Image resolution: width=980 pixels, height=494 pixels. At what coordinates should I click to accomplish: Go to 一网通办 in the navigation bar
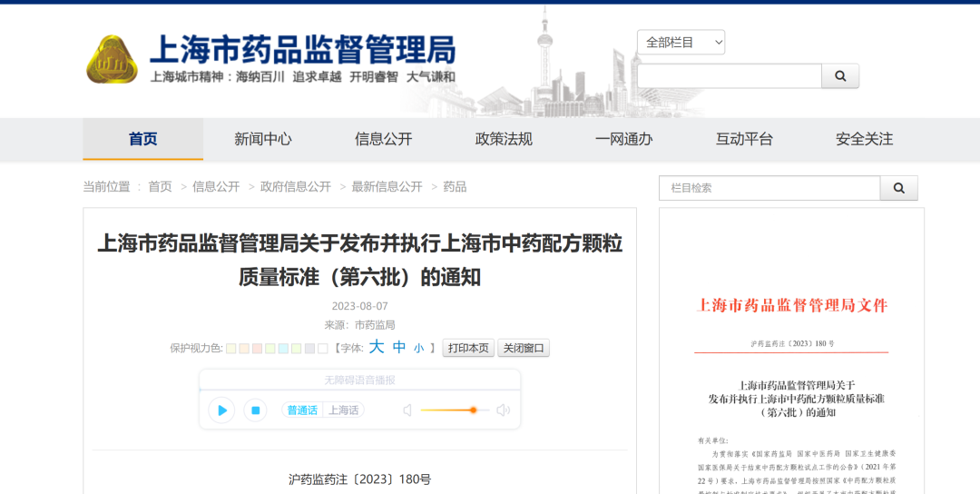[x=624, y=139]
